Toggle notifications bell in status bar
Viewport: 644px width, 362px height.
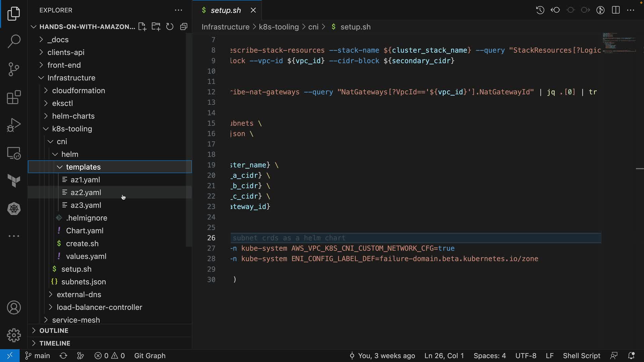[x=631, y=356]
